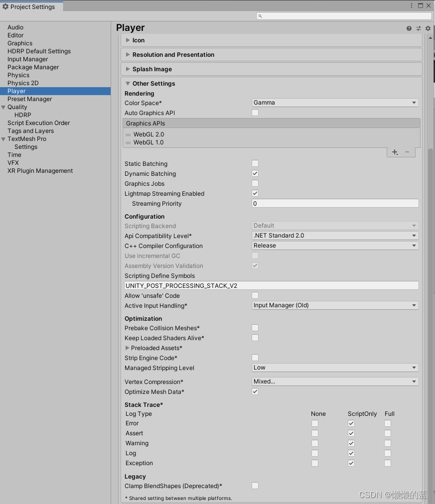The image size is (435, 504).
Task: Enable Static Batching
Action: pos(255,163)
